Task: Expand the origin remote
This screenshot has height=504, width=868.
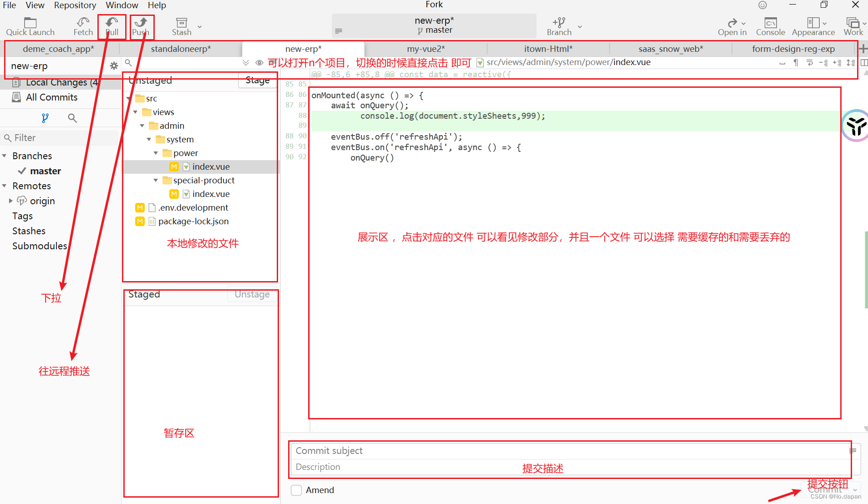Action: [11, 201]
